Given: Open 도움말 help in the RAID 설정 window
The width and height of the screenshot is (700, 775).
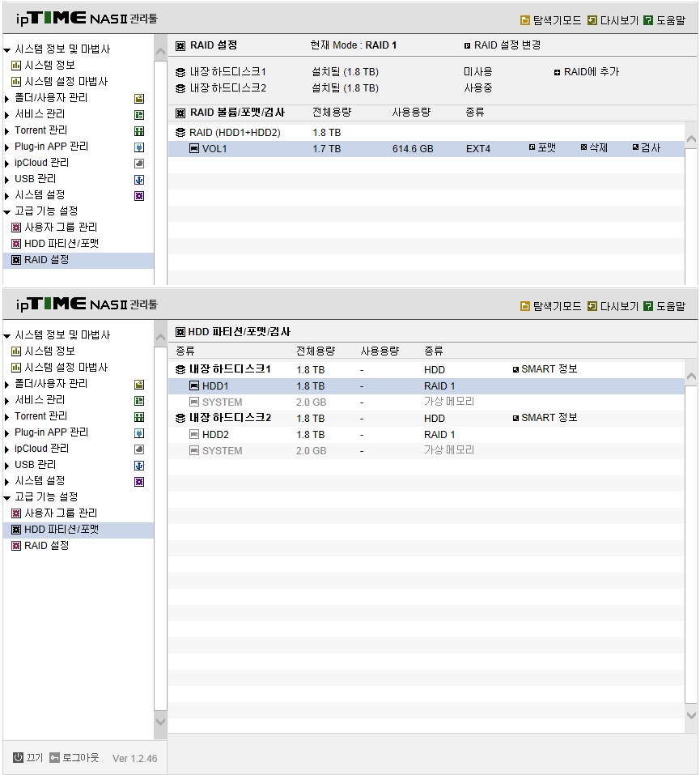Looking at the screenshot, I should (665, 20).
